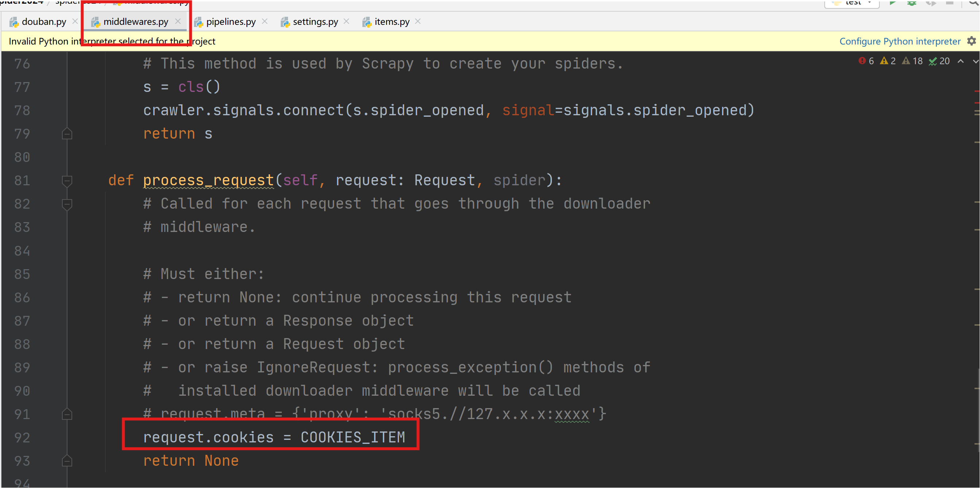The image size is (980, 488).
Task: Click the yellow warnings count indicator
Action: 887,61
